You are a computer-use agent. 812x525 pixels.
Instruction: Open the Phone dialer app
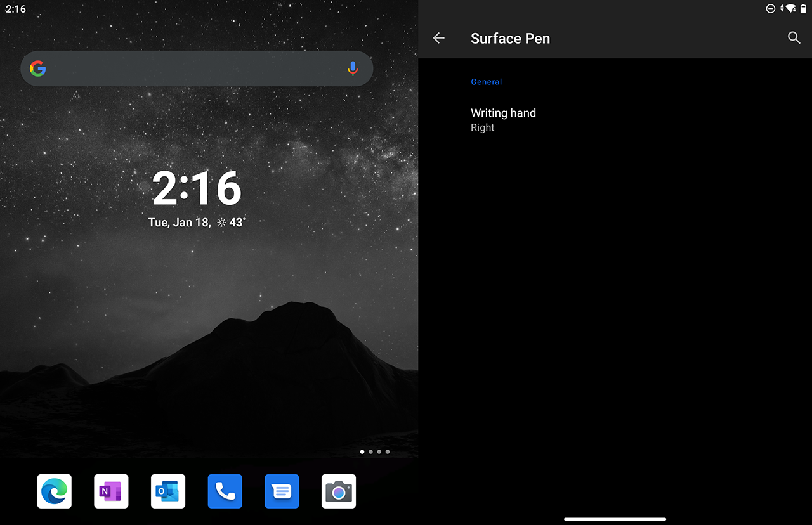click(225, 491)
